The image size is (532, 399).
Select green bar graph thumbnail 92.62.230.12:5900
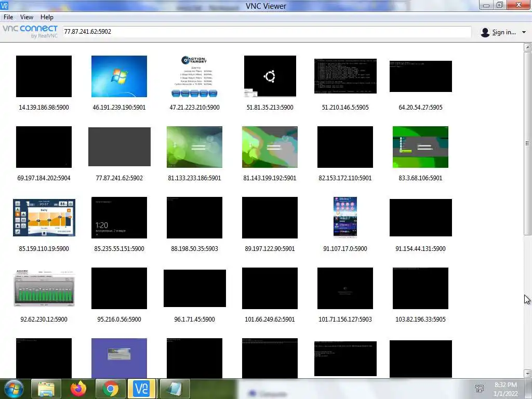pos(44,288)
